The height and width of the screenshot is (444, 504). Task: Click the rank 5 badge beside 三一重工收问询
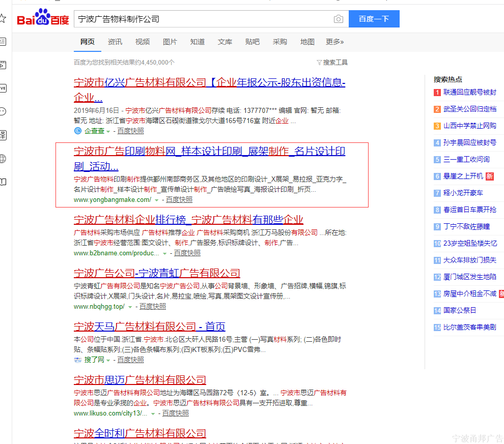click(x=437, y=160)
